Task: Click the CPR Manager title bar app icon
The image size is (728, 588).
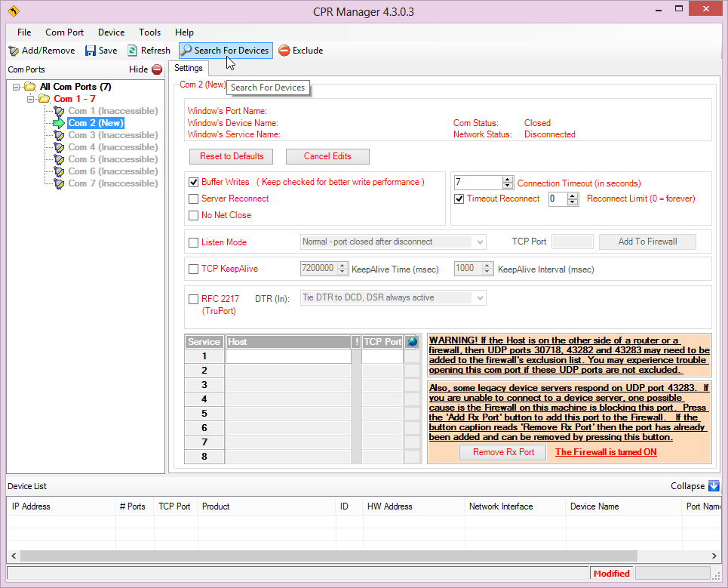Action: tap(14, 11)
